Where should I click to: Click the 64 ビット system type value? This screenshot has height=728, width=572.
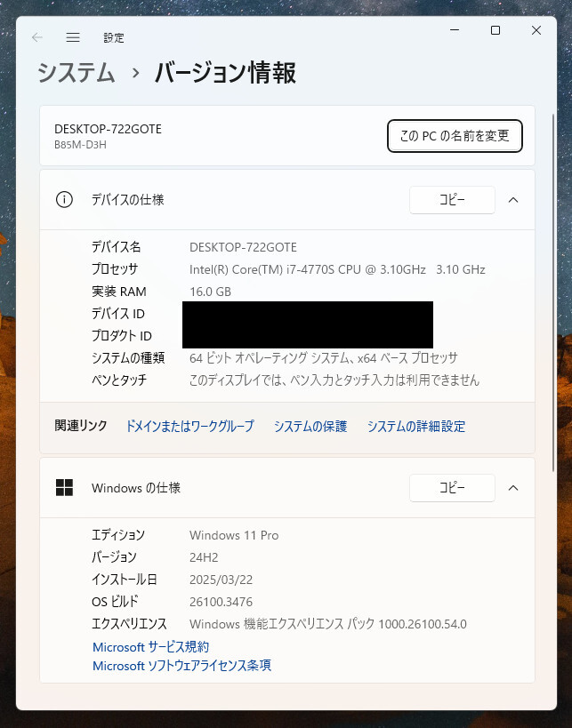click(x=324, y=358)
